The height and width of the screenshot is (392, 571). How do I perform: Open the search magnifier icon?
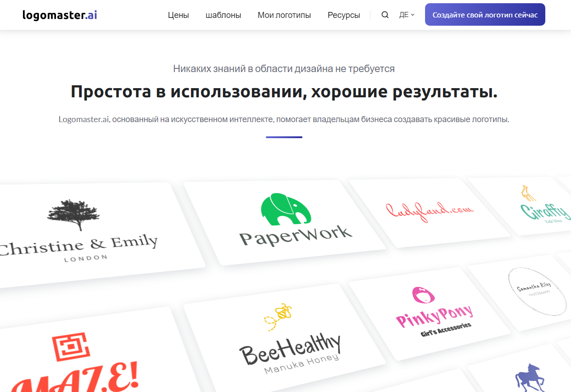tap(385, 15)
